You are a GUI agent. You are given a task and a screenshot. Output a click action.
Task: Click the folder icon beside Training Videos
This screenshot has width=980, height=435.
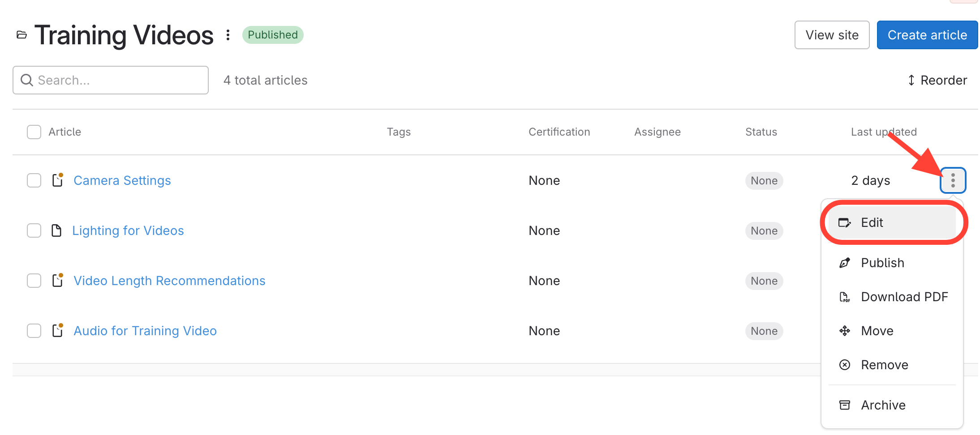[21, 35]
